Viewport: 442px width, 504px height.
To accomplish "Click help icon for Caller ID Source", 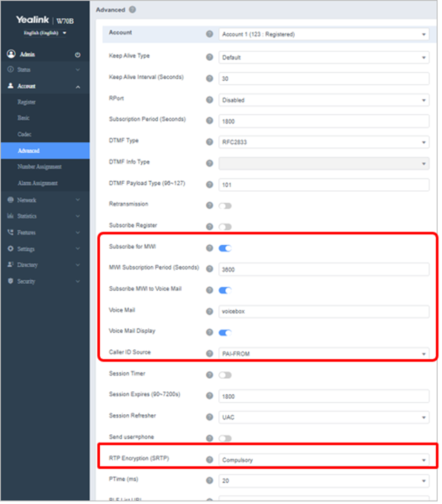I will [209, 353].
